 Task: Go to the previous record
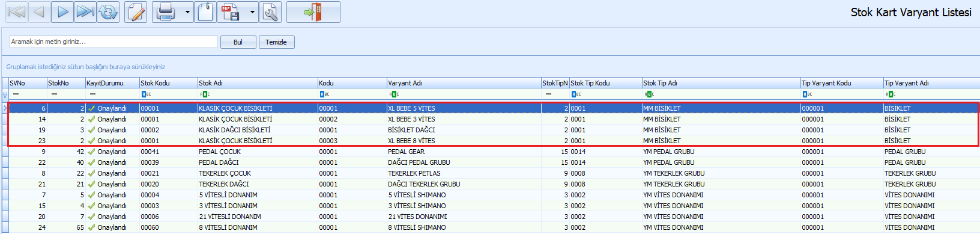[x=39, y=12]
